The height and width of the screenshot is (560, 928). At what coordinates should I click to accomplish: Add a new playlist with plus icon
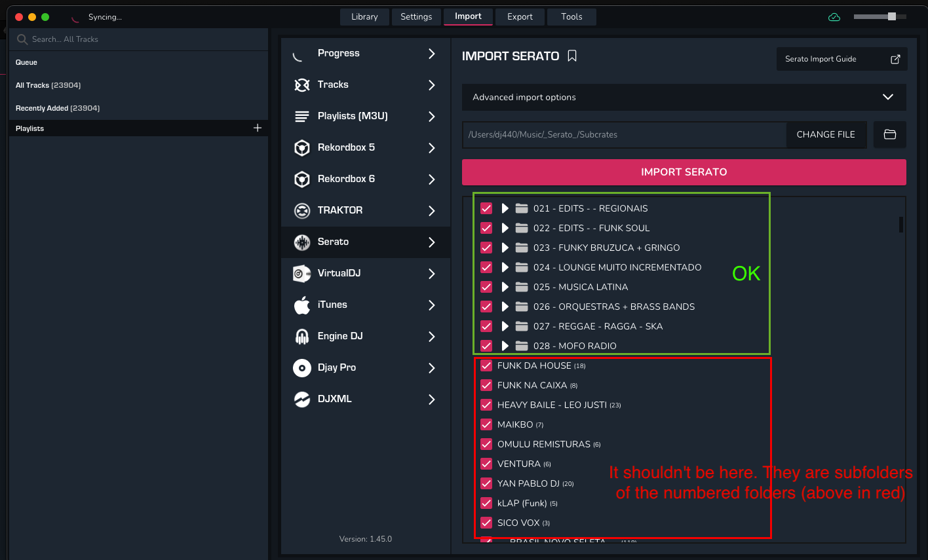[258, 128]
